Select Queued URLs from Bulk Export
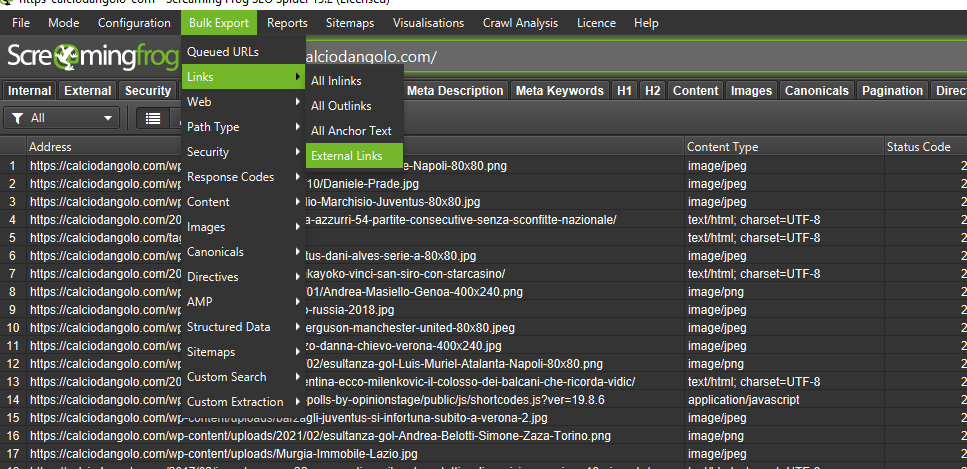The width and height of the screenshot is (967, 469). (222, 52)
